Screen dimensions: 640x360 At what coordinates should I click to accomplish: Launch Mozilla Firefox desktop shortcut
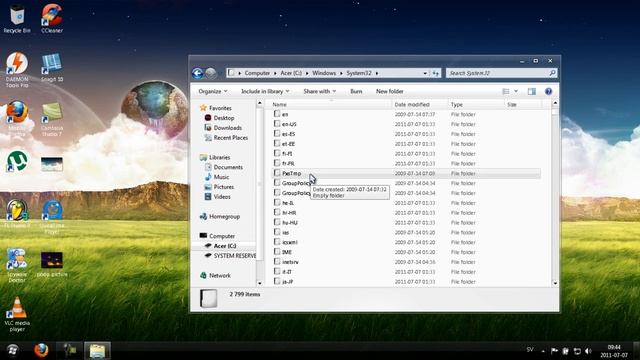pos(17,118)
